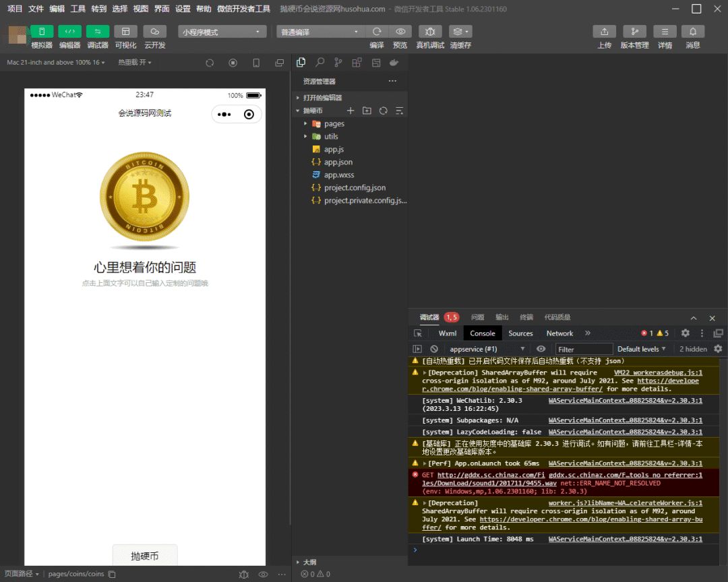Open devtools settings gear beside warnings
Viewport: 728px width, 582px height.
click(x=686, y=333)
